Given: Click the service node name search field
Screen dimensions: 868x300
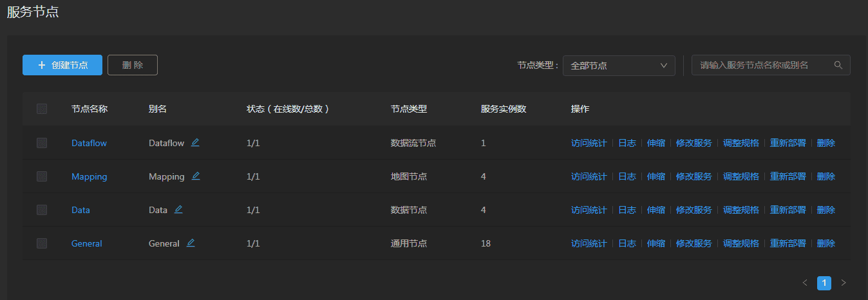Looking at the screenshot, I should pyautogui.click(x=763, y=65).
